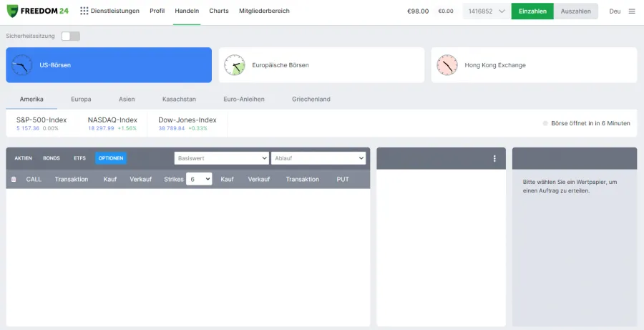Open the Handeln menu
This screenshot has width=644, height=330.
pos(187,11)
